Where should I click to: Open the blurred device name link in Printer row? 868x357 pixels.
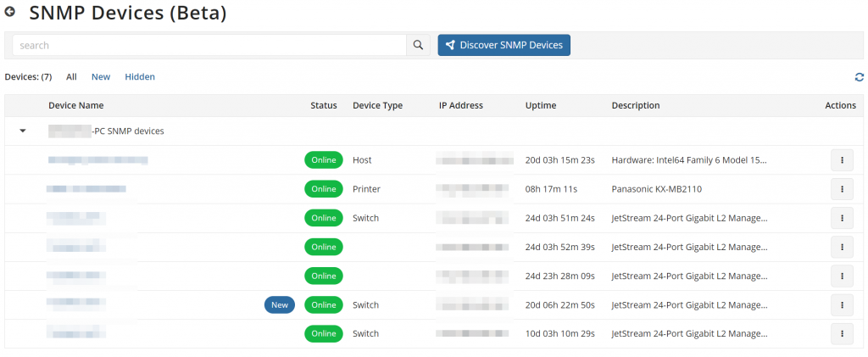click(x=86, y=189)
